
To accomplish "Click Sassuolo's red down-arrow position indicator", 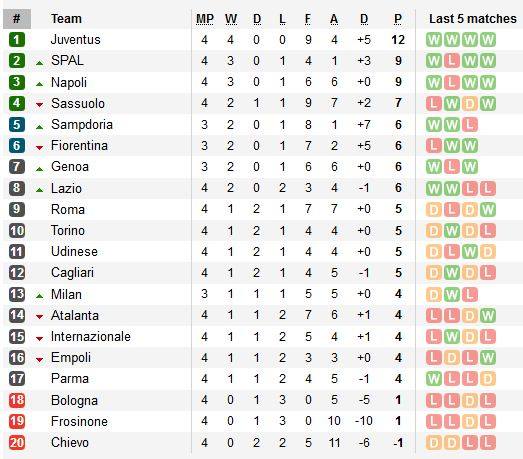I will [40, 105].
